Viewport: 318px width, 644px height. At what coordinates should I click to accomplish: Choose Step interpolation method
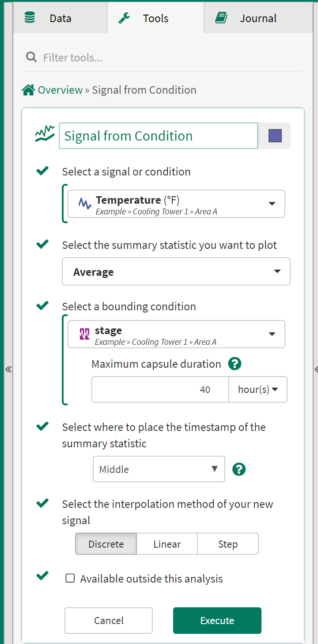click(x=227, y=544)
